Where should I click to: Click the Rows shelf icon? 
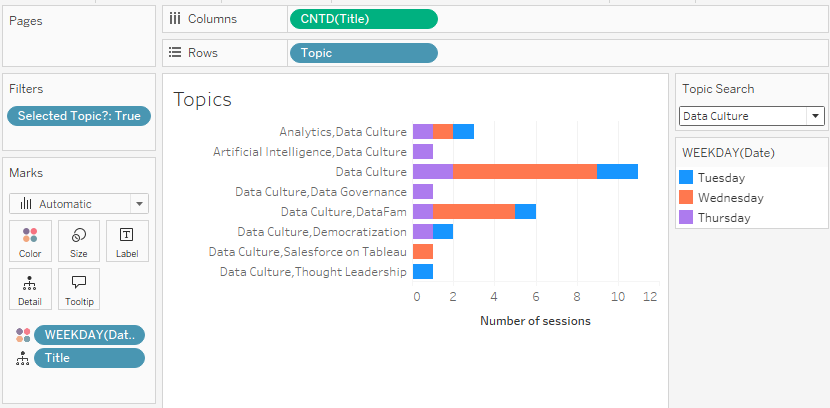coord(175,53)
